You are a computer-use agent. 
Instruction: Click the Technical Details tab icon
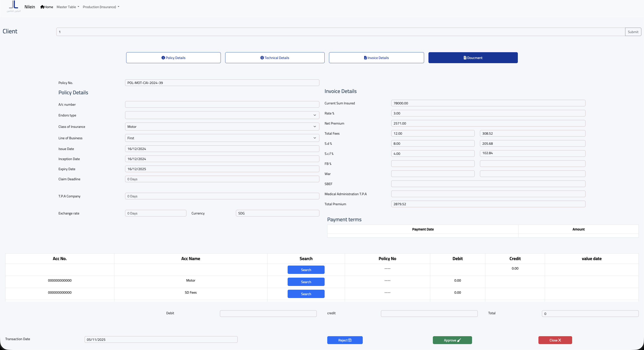(x=262, y=58)
